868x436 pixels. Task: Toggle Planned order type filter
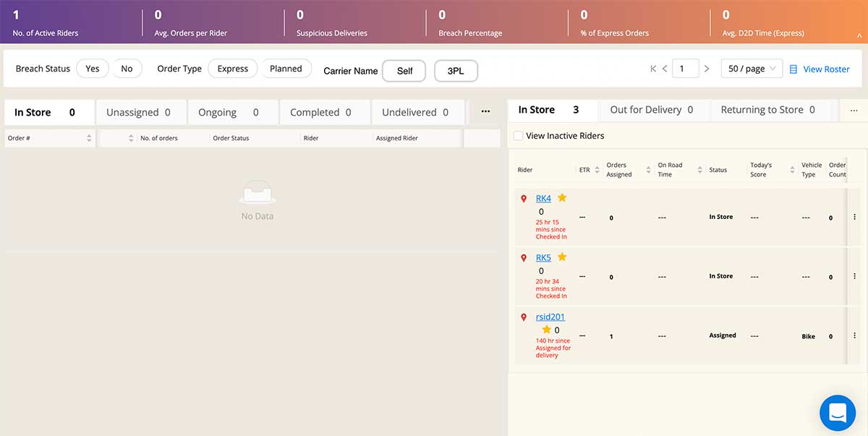[x=286, y=69]
